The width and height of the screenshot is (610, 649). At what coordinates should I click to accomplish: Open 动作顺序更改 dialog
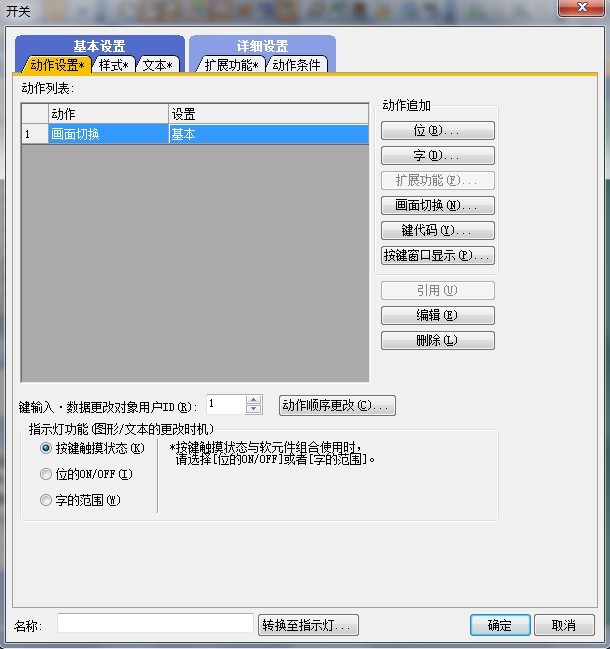click(337, 406)
